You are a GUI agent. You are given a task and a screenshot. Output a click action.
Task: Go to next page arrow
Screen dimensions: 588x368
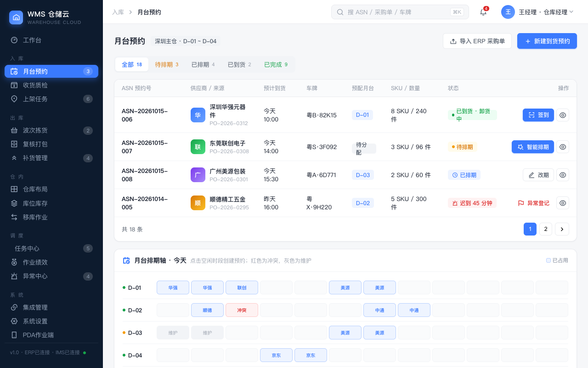point(562,229)
